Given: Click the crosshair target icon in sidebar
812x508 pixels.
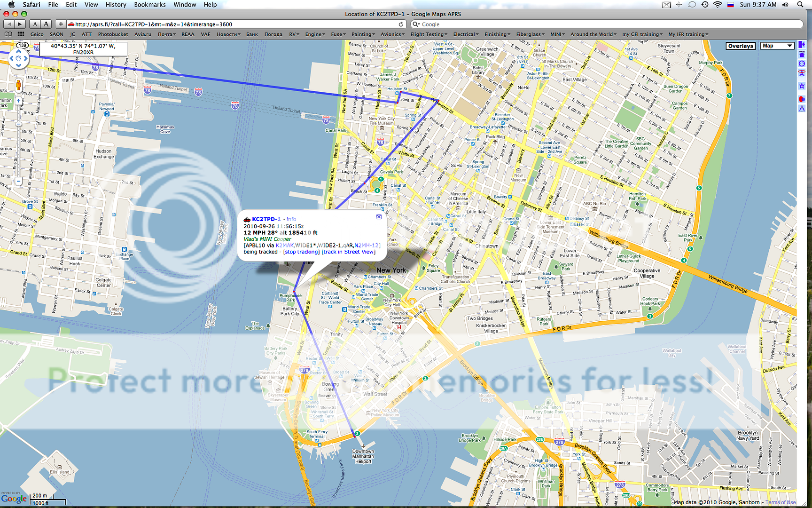Looking at the screenshot, I should tap(802, 63).
